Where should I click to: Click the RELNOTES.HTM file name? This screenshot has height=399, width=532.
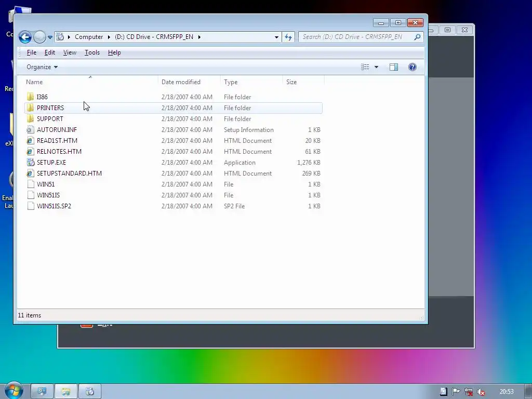pyautogui.click(x=59, y=152)
